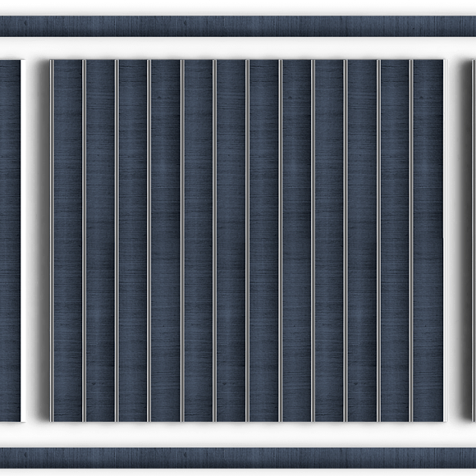
Task: Select the partially visible right-edge panel
Action: (474, 240)
